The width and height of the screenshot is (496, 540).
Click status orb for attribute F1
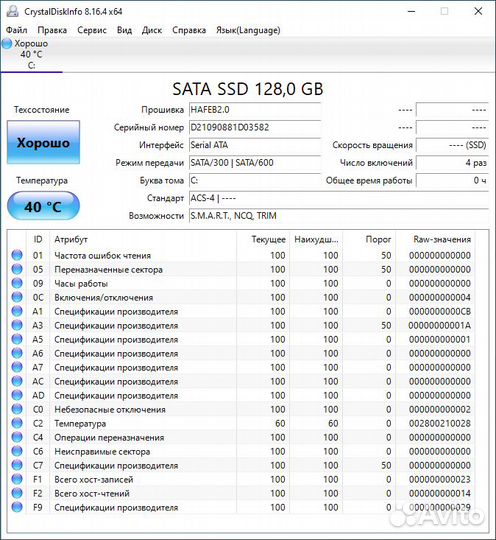tap(17, 479)
